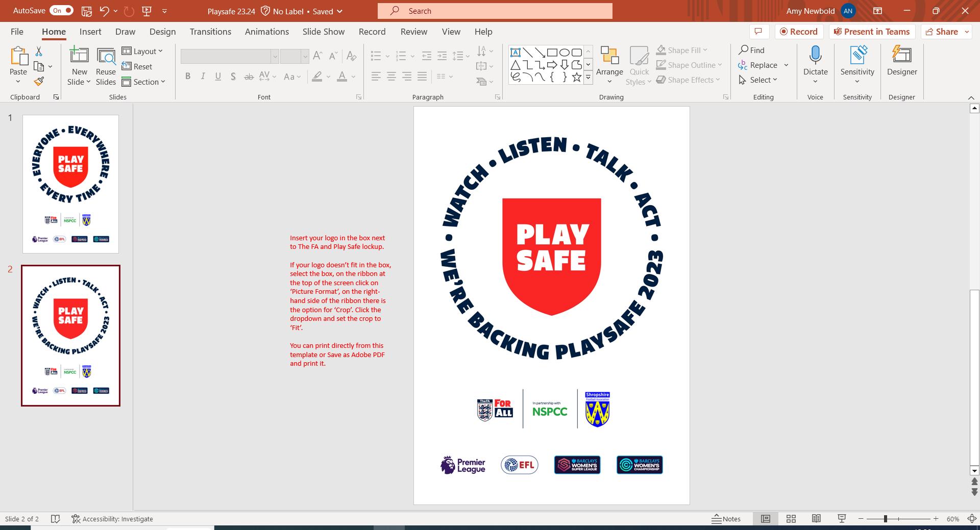980x530 pixels.
Task: Click the Record button
Action: [799, 32]
